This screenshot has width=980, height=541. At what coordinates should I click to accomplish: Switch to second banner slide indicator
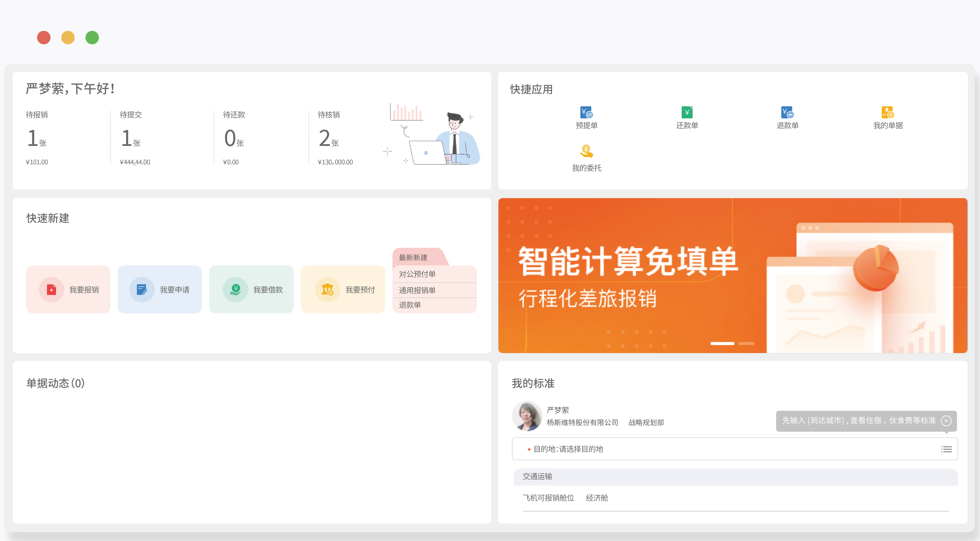click(x=746, y=343)
